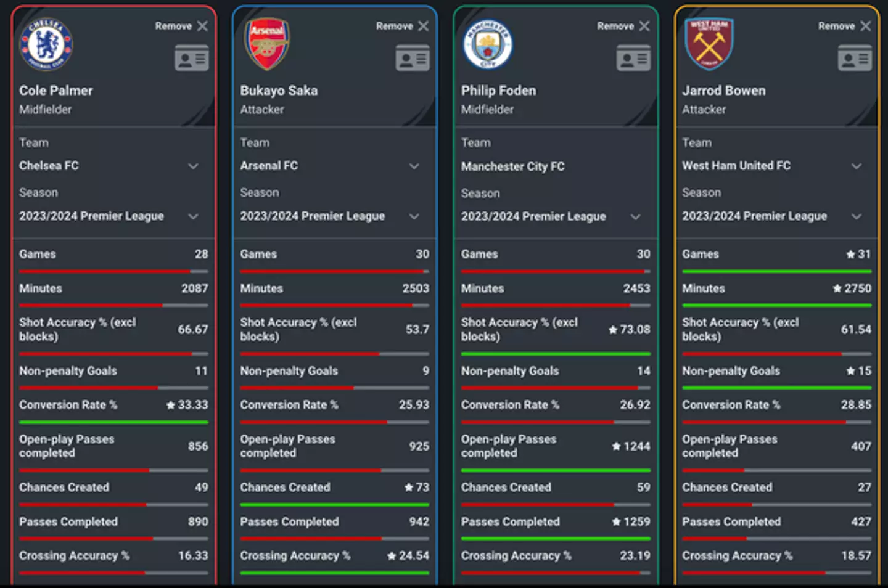The image size is (888, 588).
Task: Click the West Ham crest icon
Action: tap(709, 43)
